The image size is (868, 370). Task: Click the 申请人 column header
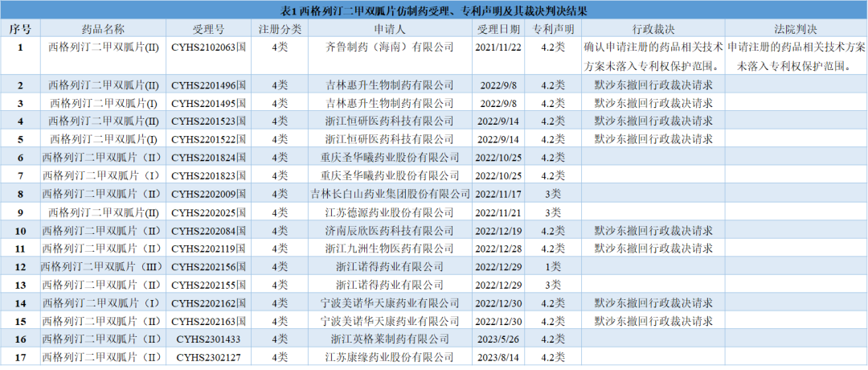click(x=390, y=29)
